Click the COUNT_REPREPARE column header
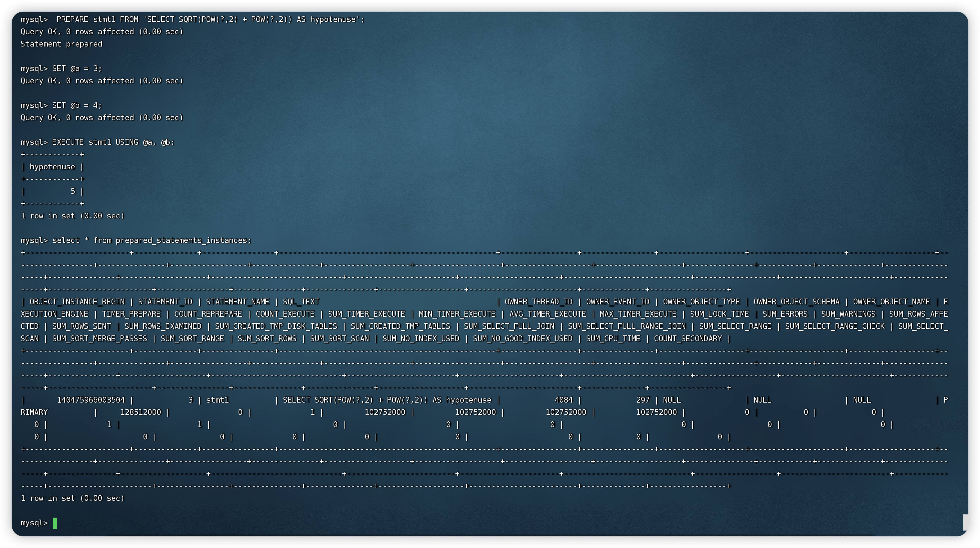 [208, 314]
